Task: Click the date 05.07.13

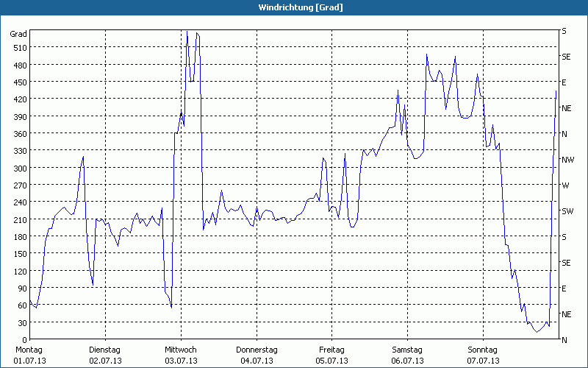Action: 332,361
